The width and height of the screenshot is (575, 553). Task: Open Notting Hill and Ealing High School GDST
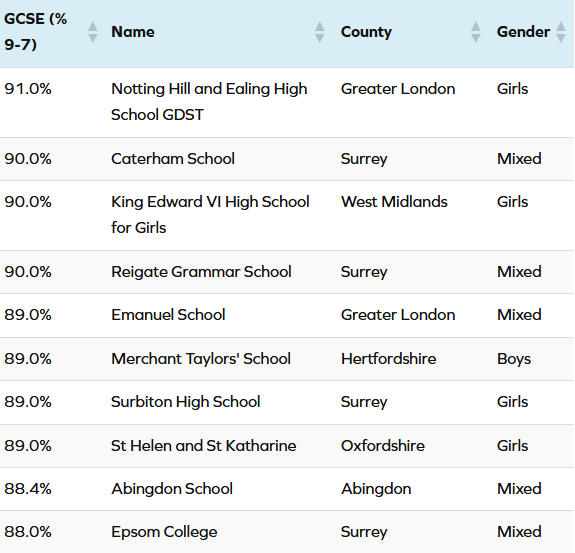[x=209, y=102]
